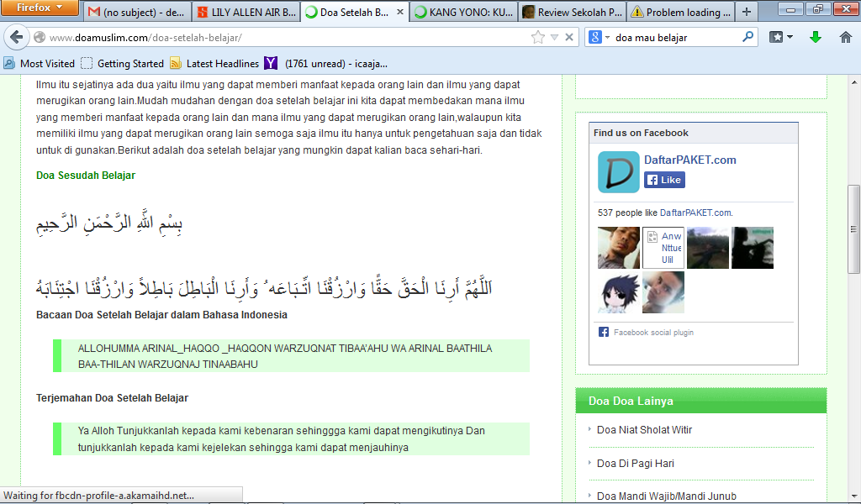Open Doa Mandi Wajib/Mandi Junub link

click(x=667, y=496)
